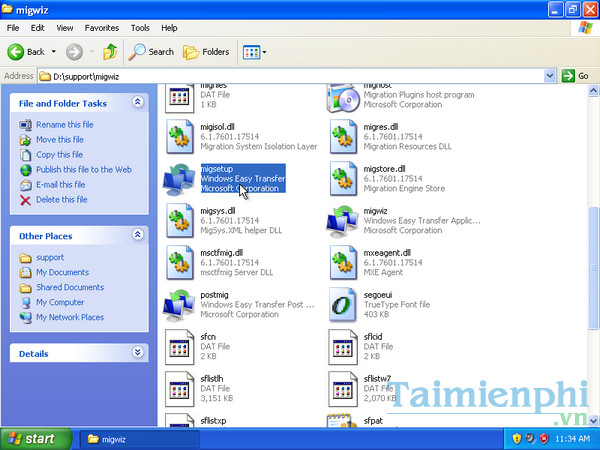The width and height of the screenshot is (600, 450).
Task: Click the Go button
Action: 575,76
